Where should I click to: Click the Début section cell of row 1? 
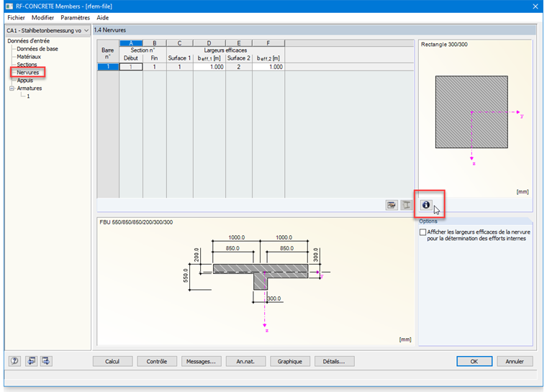pyautogui.click(x=131, y=67)
